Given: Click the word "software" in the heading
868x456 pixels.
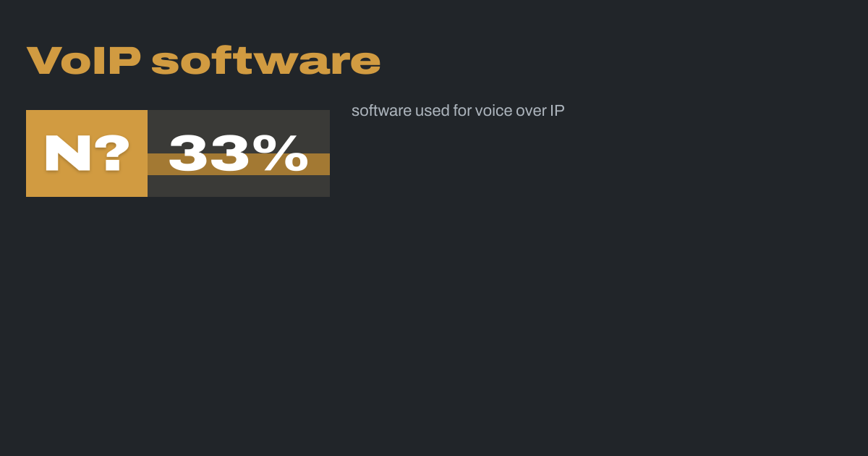Looking at the screenshot, I should [265, 61].
